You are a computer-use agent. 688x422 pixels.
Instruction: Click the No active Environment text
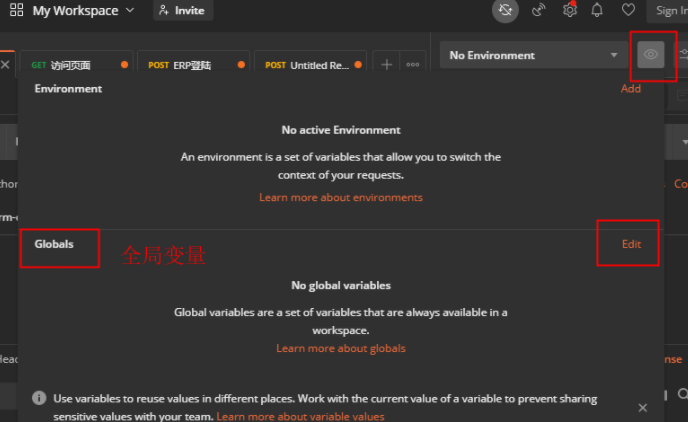pos(341,130)
